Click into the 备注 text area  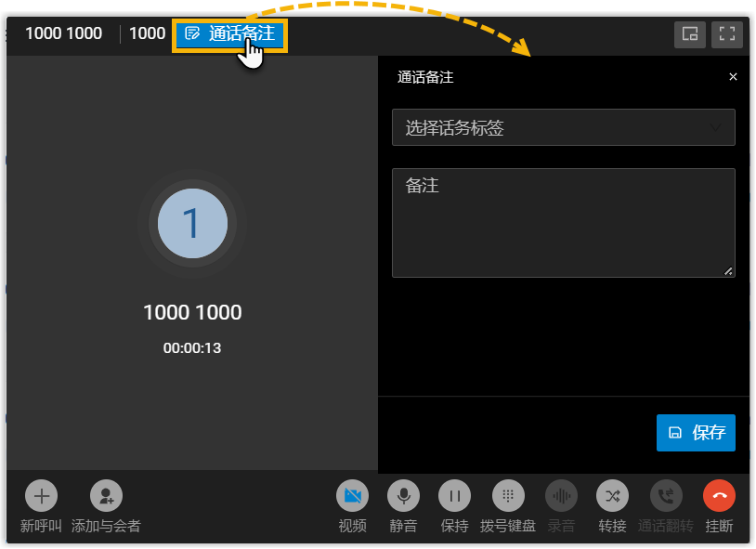[563, 223]
